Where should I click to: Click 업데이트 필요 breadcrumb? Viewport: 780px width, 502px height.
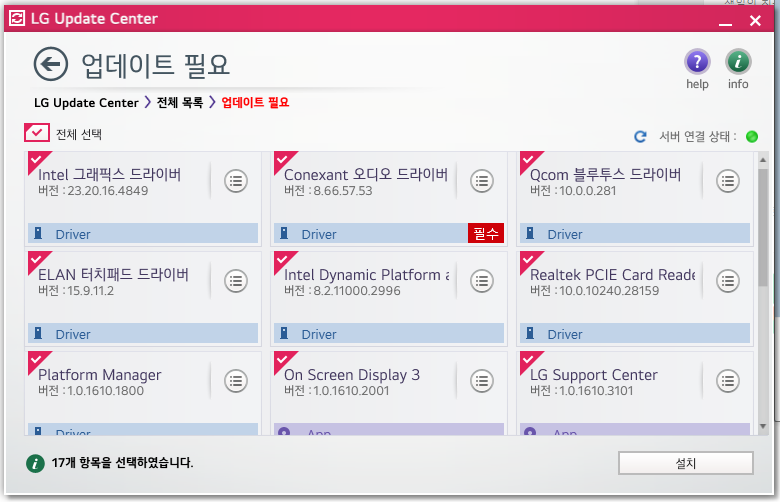click(x=255, y=102)
